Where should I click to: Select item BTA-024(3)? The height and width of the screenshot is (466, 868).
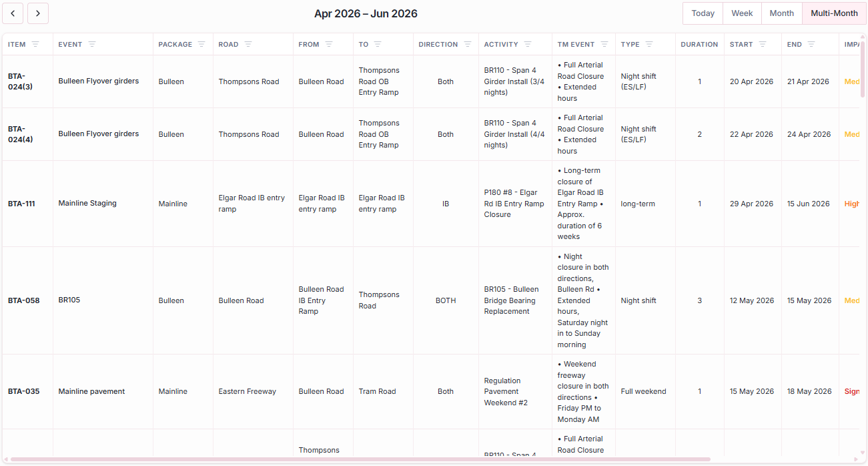[20, 81]
